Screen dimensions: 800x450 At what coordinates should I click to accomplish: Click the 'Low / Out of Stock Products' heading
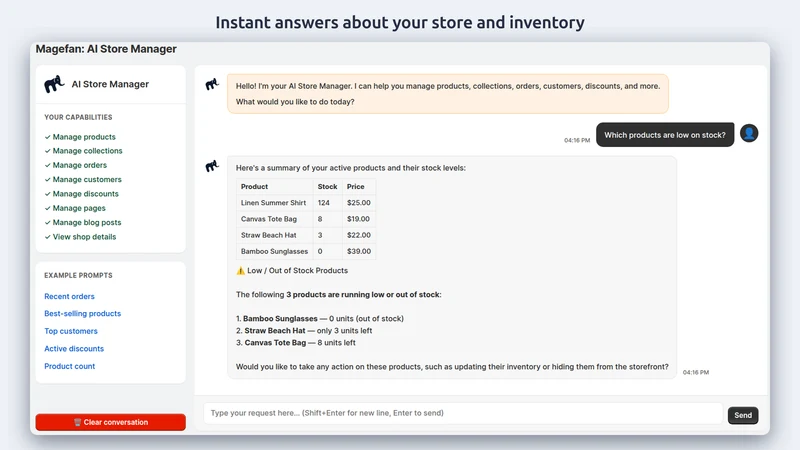(x=297, y=271)
